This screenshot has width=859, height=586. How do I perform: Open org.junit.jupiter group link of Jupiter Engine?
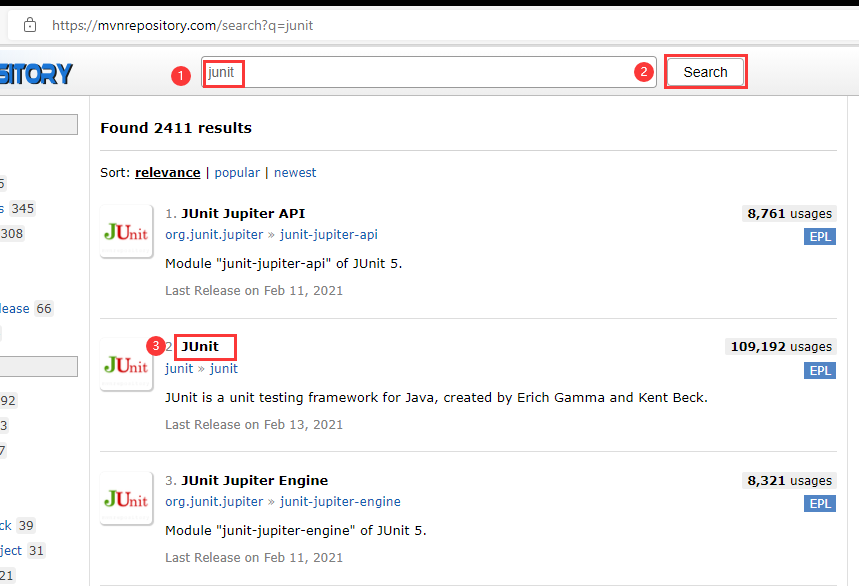214,502
